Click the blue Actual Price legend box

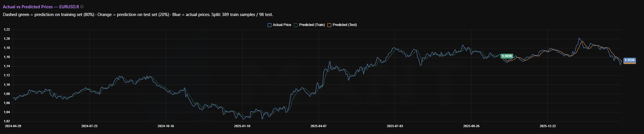(269, 25)
